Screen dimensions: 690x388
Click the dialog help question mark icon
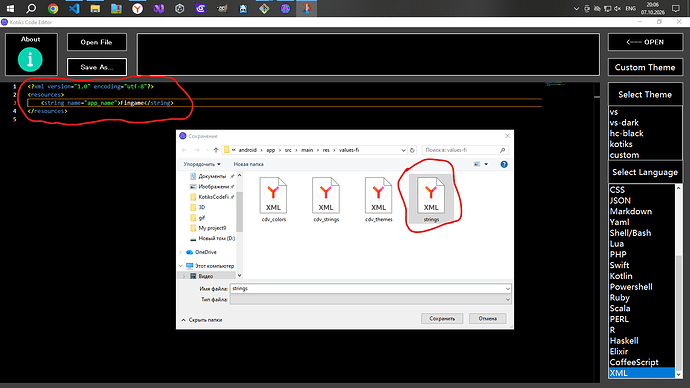click(x=504, y=164)
